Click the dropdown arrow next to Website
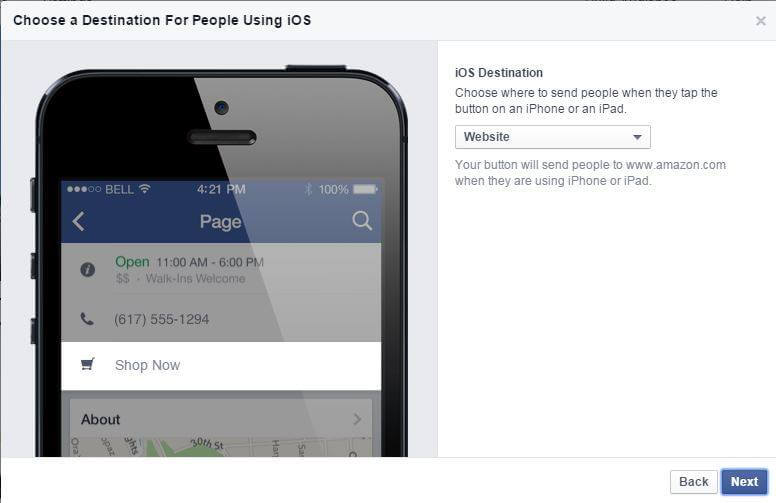The image size is (776, 503). (637, 137)
